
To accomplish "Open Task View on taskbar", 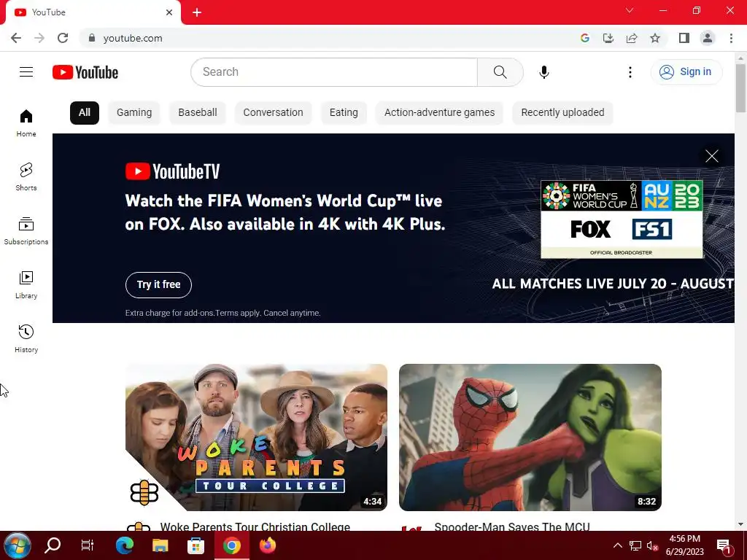I will [88, 545].
